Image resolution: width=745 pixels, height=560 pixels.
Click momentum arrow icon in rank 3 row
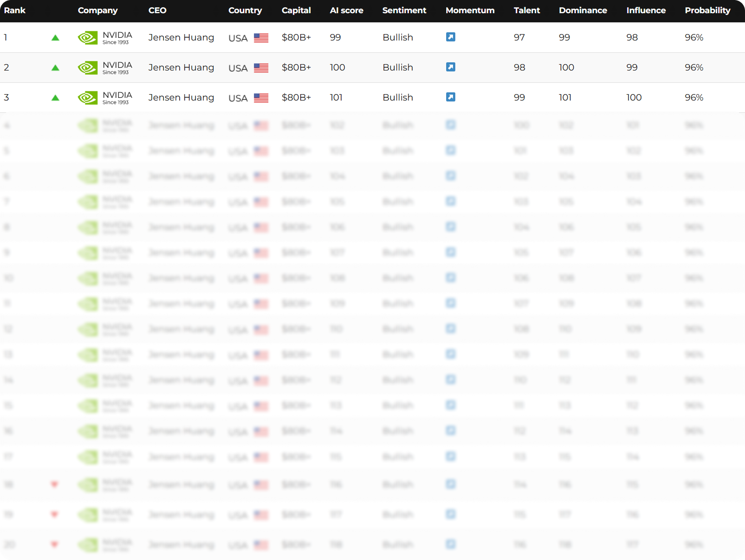pyautogui.click(x=450, y=97)
